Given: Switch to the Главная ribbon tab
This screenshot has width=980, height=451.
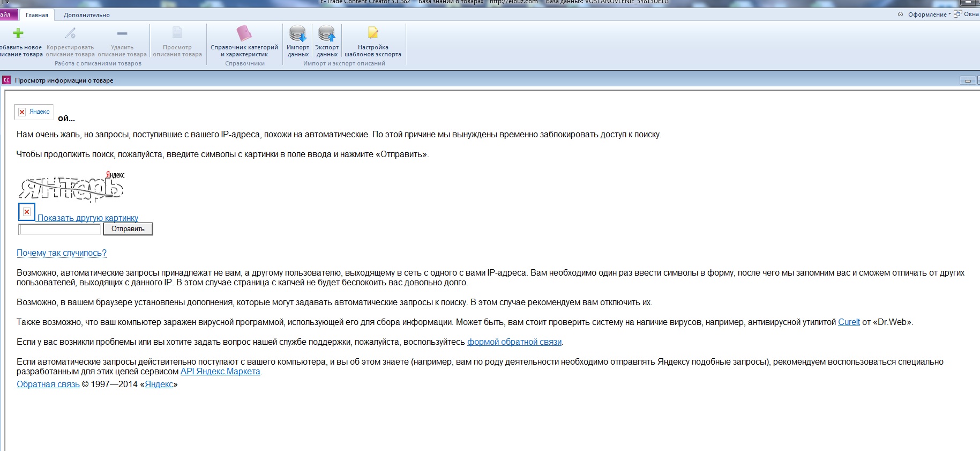Looking at the screenshot, I should 37,15.
